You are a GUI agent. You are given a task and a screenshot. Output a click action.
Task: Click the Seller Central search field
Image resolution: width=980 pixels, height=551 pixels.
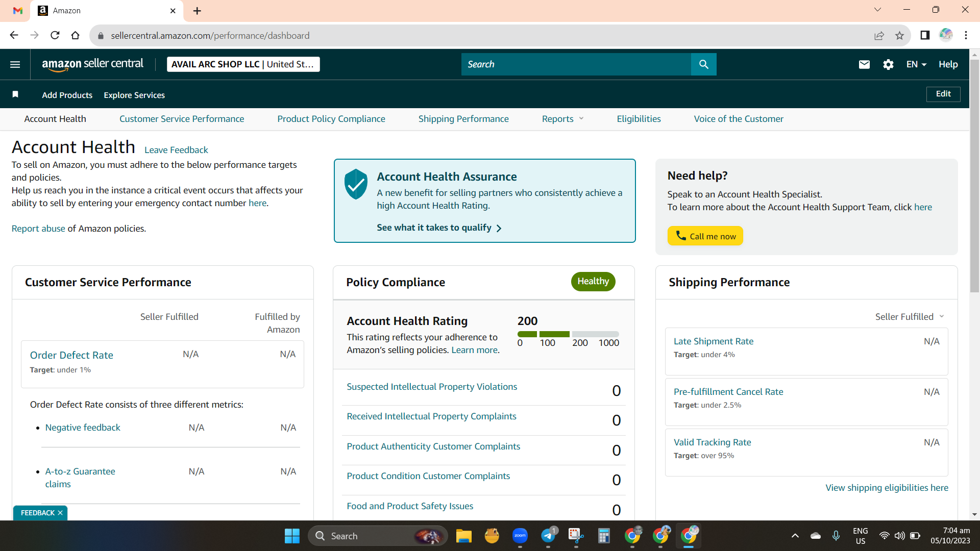click(576, 64)
